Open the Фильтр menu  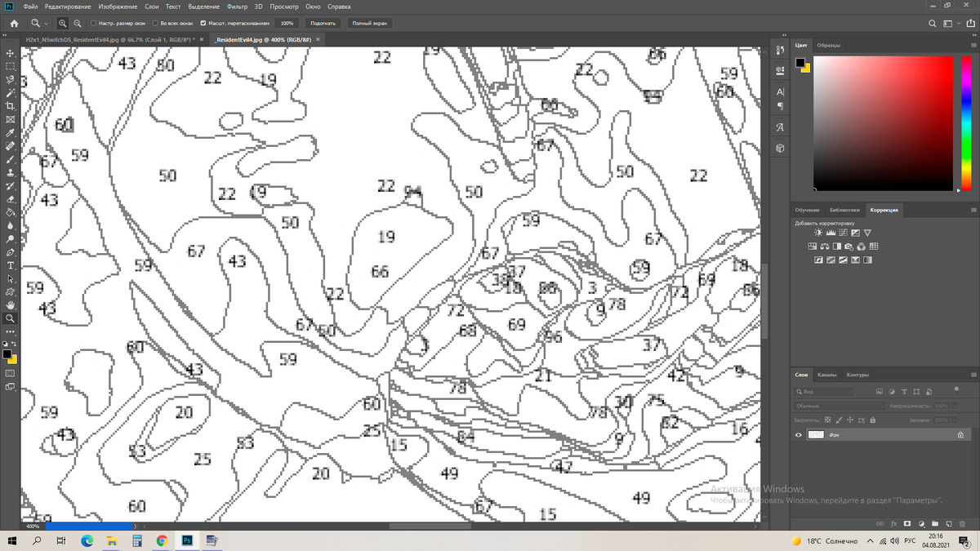click(237, 6)
